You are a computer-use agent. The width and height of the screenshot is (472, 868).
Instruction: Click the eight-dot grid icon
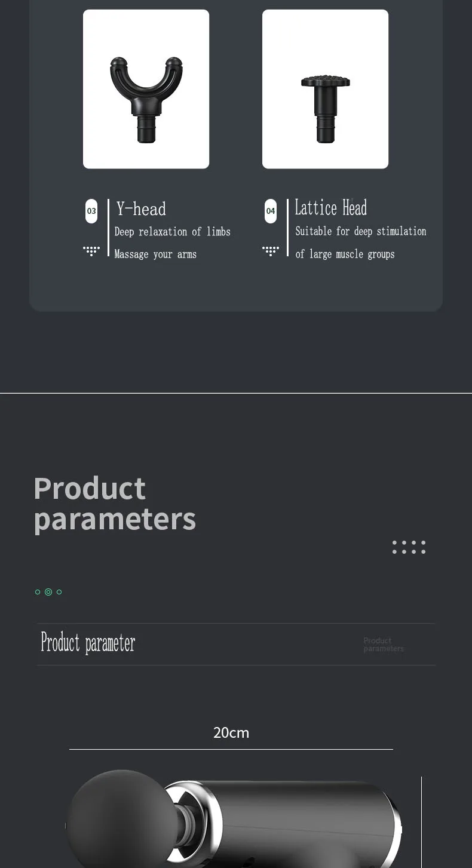409,547
